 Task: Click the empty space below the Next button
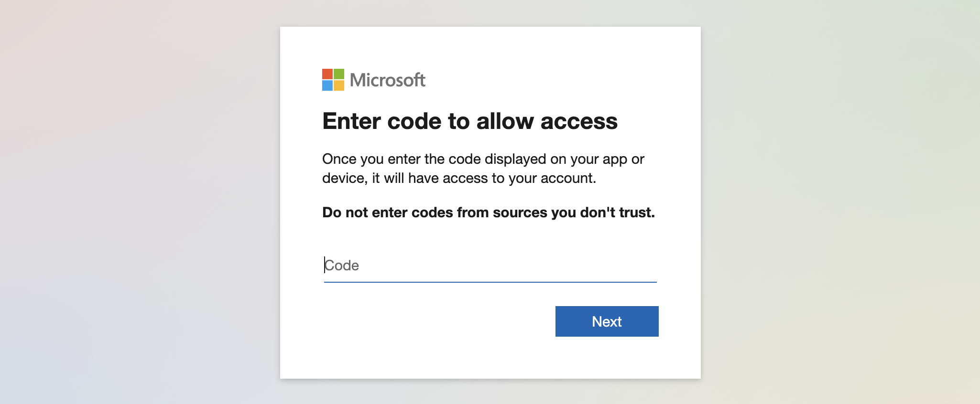pos(606,358)
